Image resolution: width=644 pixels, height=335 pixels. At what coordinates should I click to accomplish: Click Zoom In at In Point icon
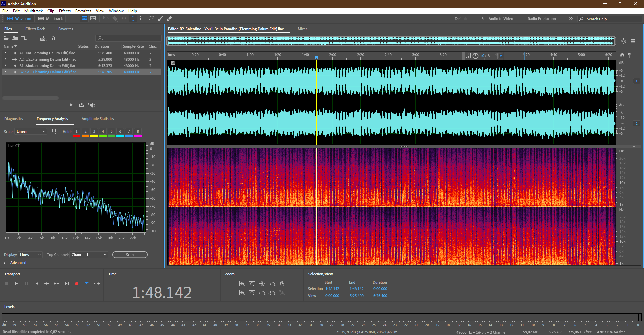pyautogui.click(x=262, y=293)
